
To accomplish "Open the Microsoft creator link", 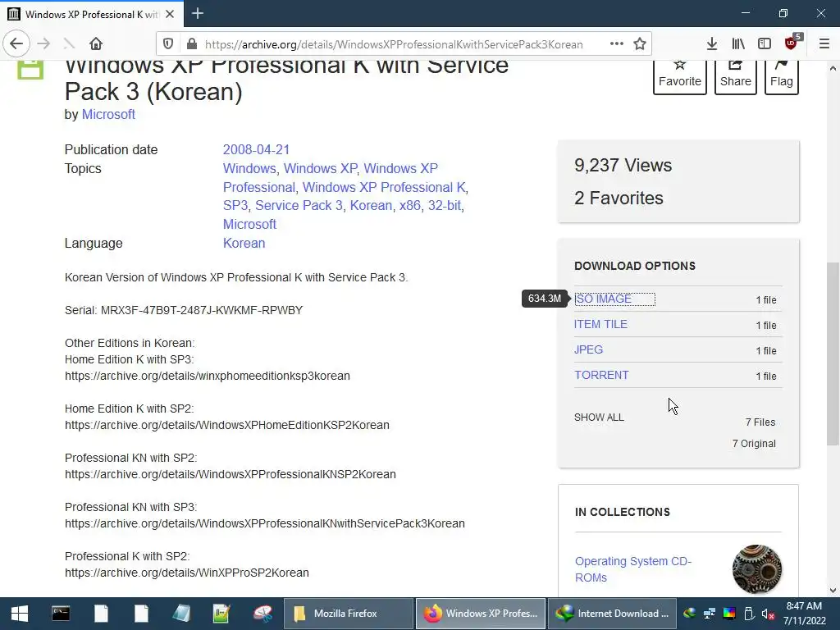I will pyautogui.click(x=108, y=114).
